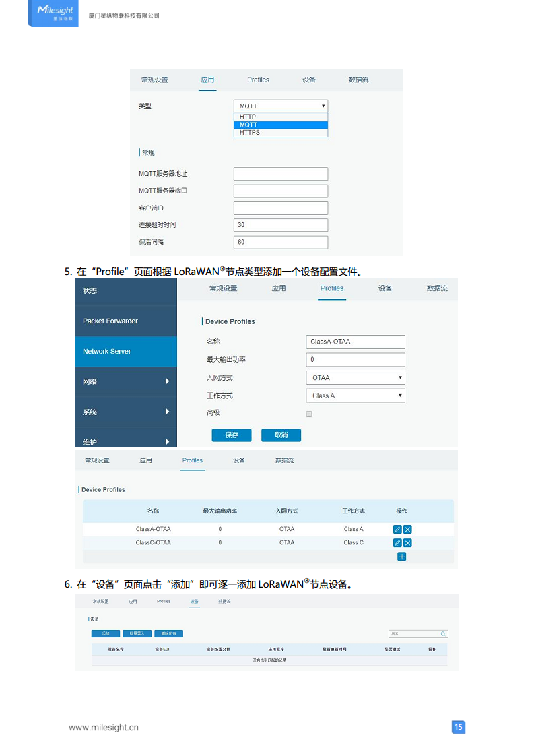
Task: Click the 保存 button
Action: 232,435
